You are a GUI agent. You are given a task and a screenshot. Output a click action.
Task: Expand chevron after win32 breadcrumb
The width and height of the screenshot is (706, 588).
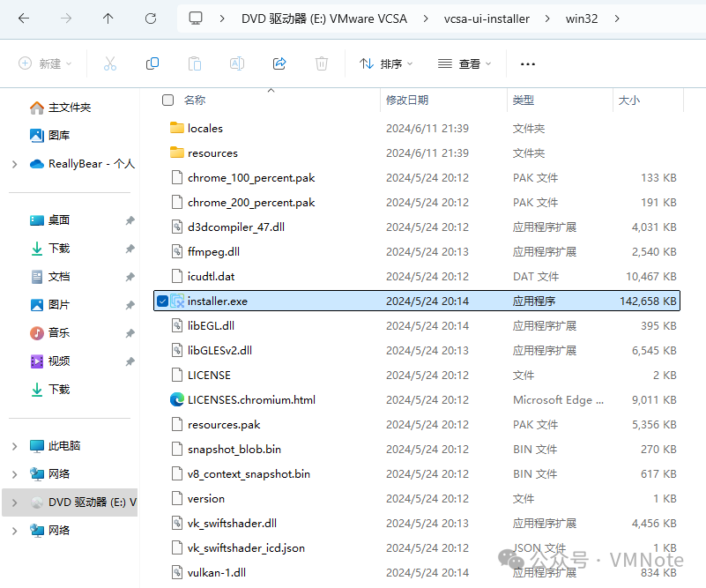coord(617,19)
